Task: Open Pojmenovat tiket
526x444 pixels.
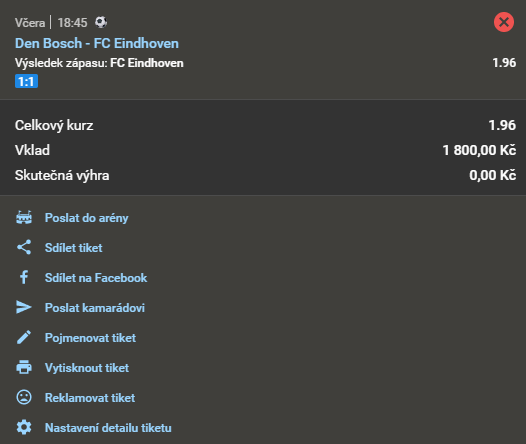Action: (90, 338)
